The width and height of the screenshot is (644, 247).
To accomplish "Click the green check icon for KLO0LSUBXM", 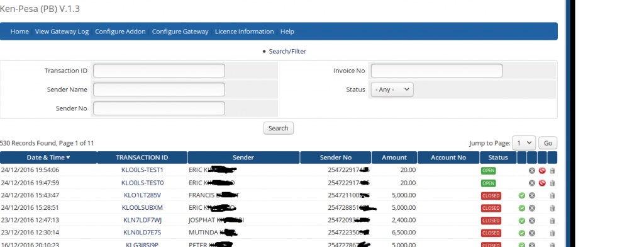I will (x=522, y=208).
